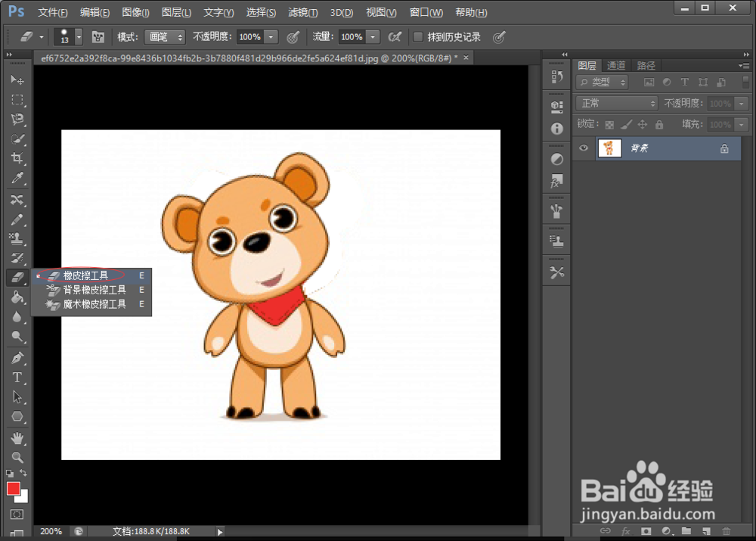
Task: Toggle visibility of the background layer
Action: tap(584, 148)
